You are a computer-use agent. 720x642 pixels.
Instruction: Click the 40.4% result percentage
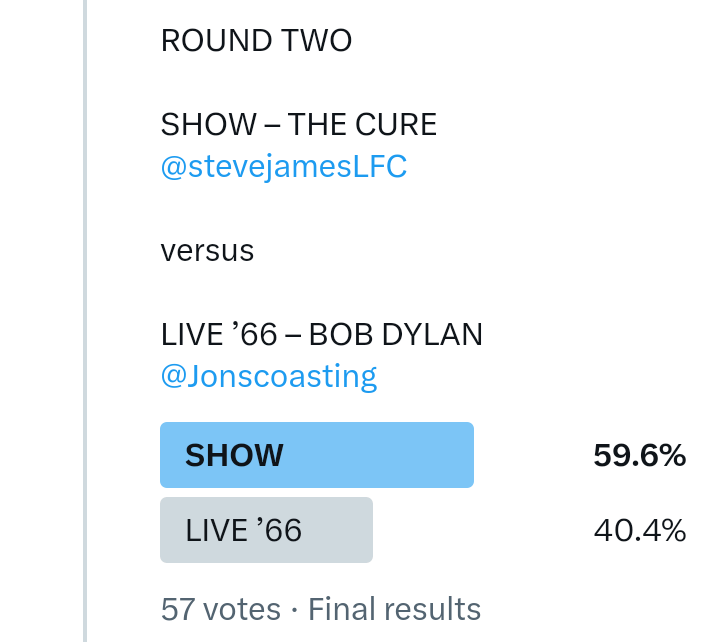pyautogui.click(x=639, y=530)
